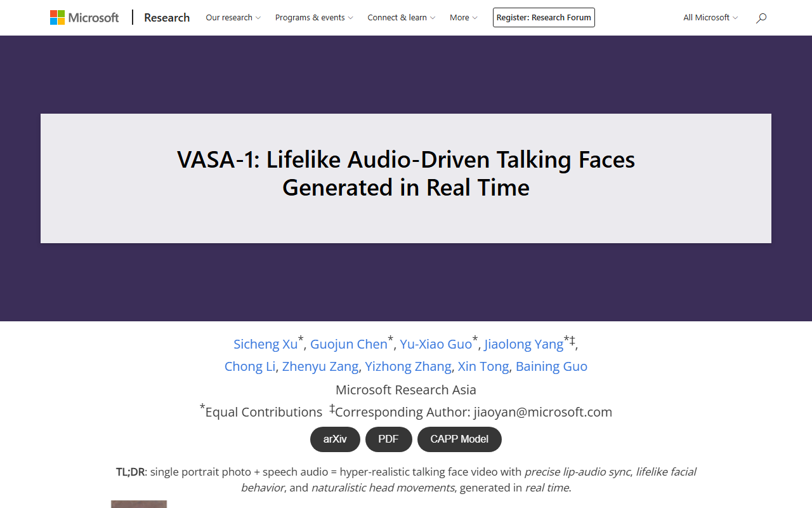
Task: Click the corresponding author email text
Action: (x=543, y=412)
